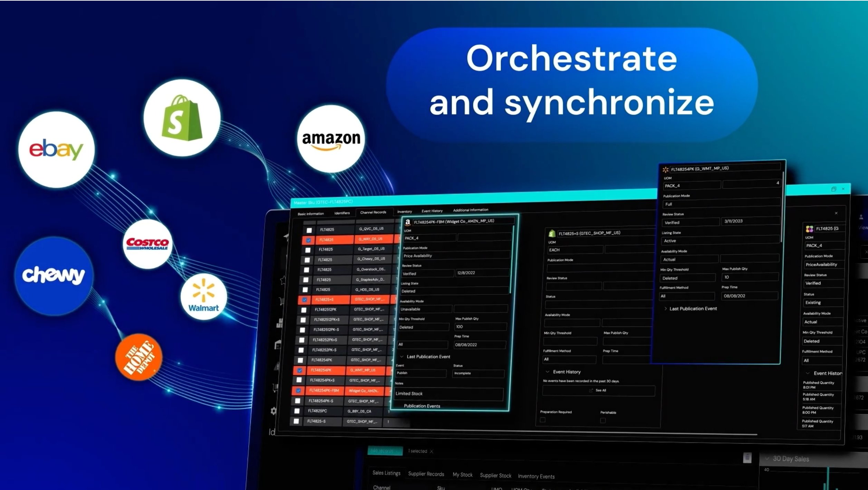
Task: Click the star icon in left sidebar
Action: point(283,280)
